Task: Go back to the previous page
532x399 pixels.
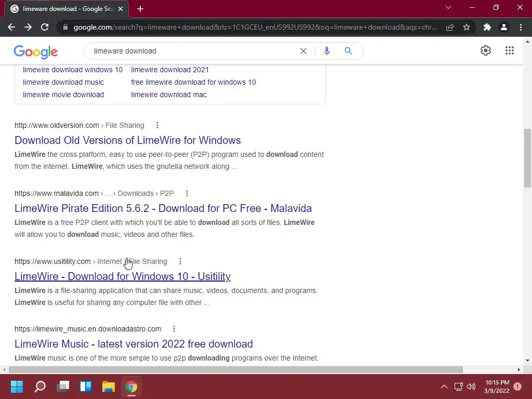Action: click(11, 27)
